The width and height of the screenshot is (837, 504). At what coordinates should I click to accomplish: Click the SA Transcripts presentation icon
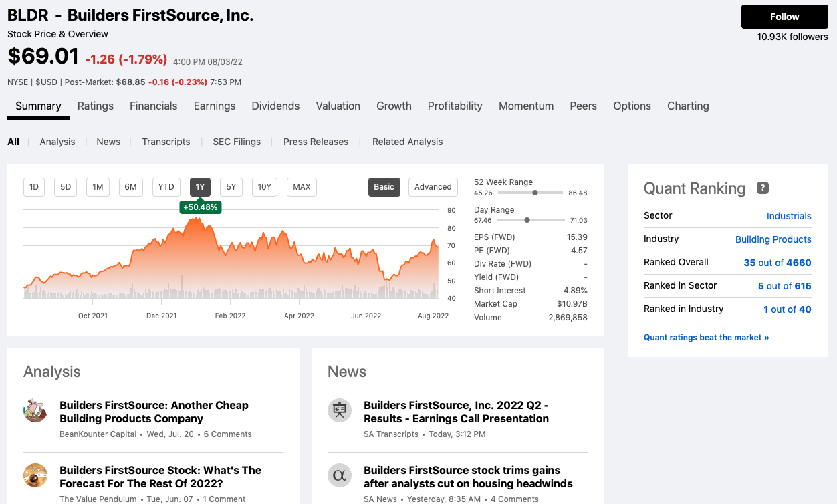click(340, 410)
